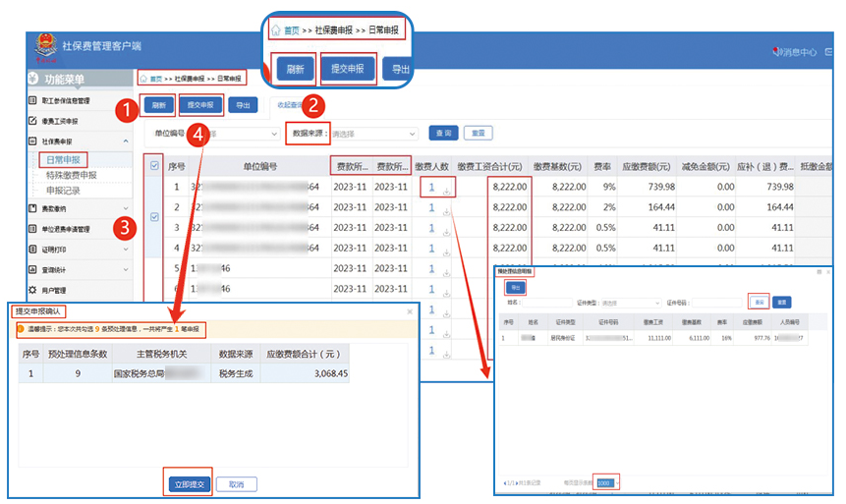Click the download icon in the first table row
Screen dimensions: 846x504
[x=447, y=191]
